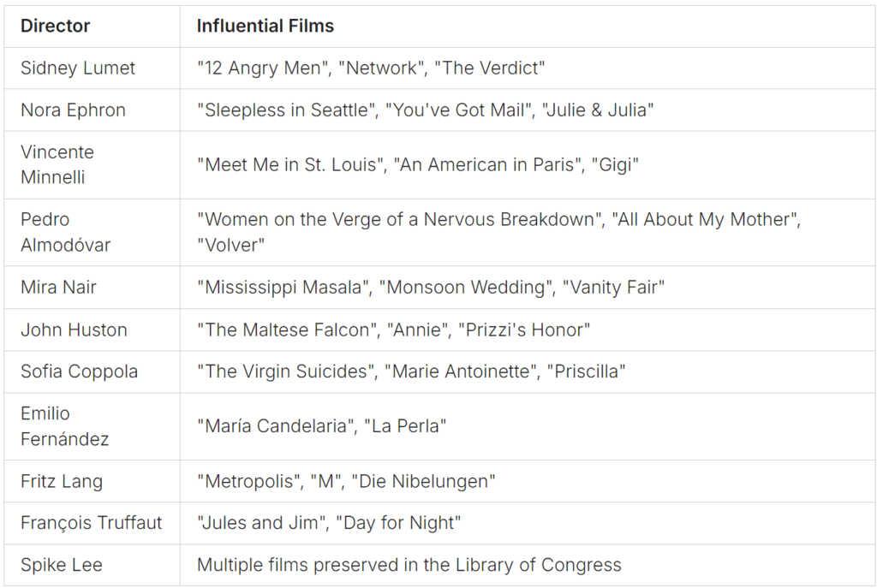The image size is (877, 588).
Task: Select the "Meet Me in St. Louis" cell
Action: 528,165
